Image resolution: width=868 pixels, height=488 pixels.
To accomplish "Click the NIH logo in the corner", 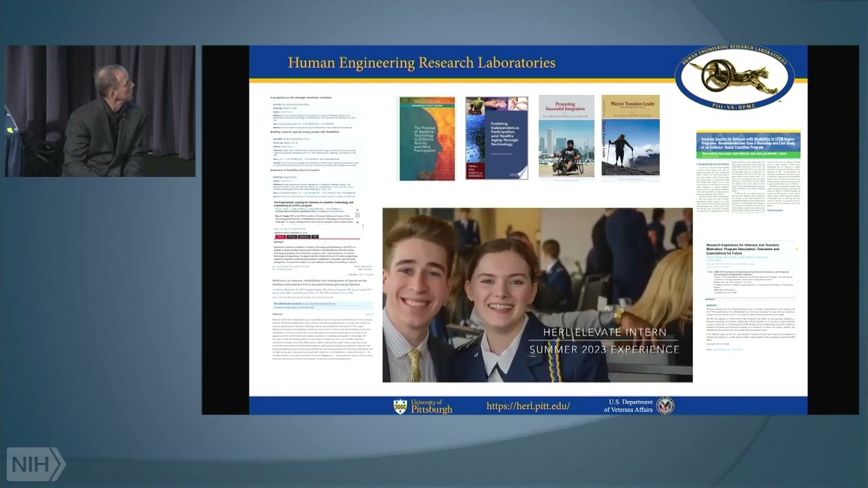I will coord(36,464).
